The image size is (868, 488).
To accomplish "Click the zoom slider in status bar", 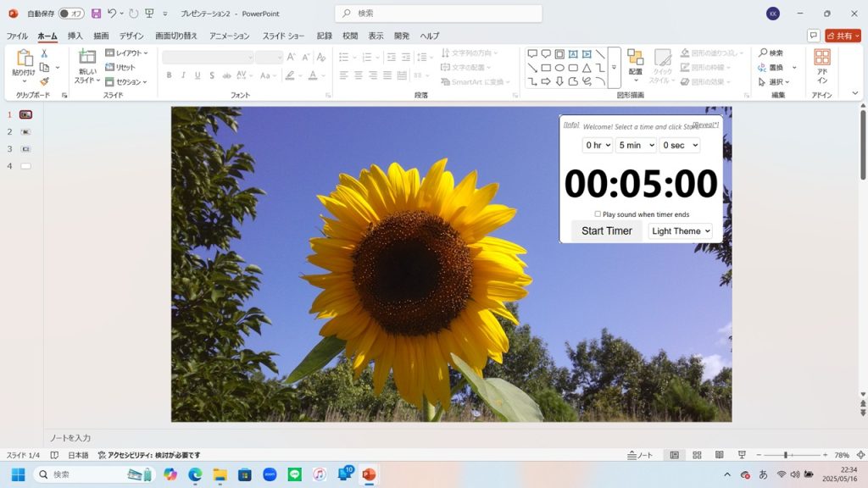I will [786, 455].
